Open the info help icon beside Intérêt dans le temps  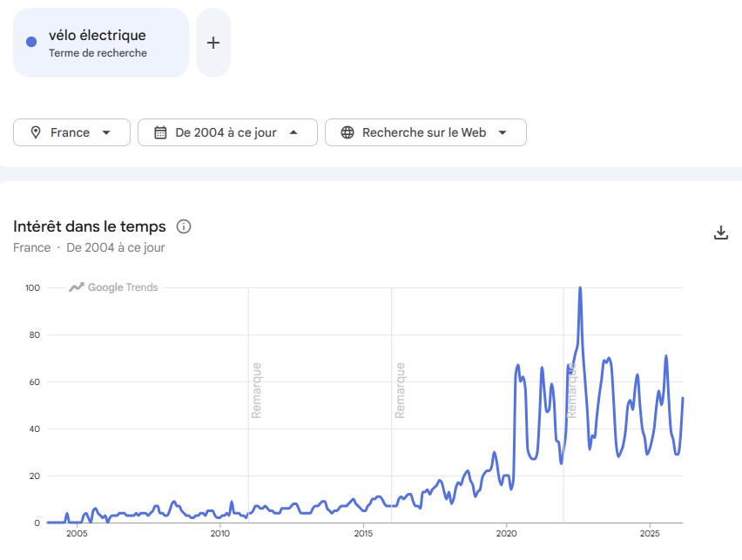pos(184,226)
